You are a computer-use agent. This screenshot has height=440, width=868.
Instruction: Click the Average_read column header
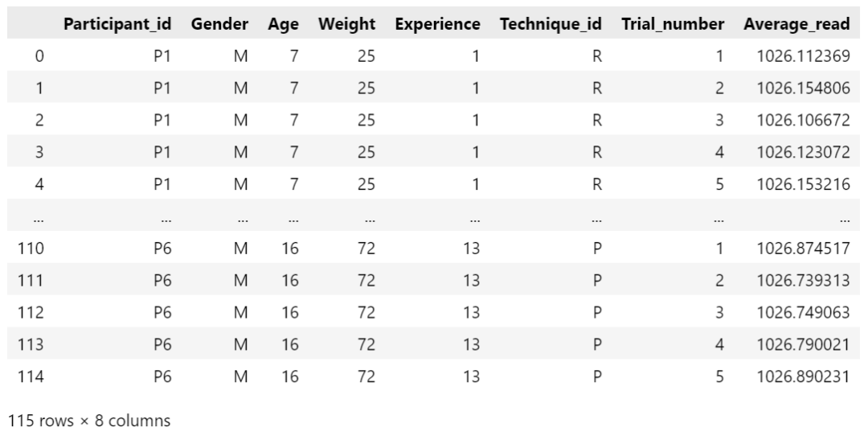[796, 24]
